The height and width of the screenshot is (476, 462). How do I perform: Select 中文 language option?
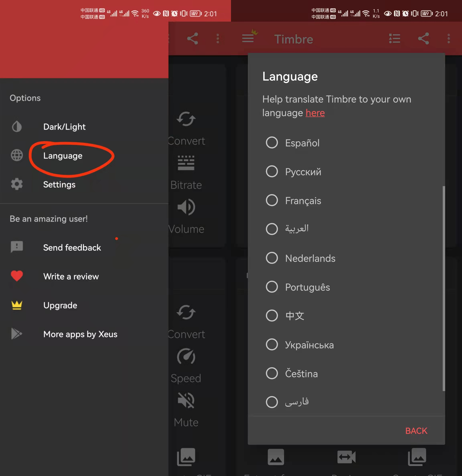click(x=272, y=315)
